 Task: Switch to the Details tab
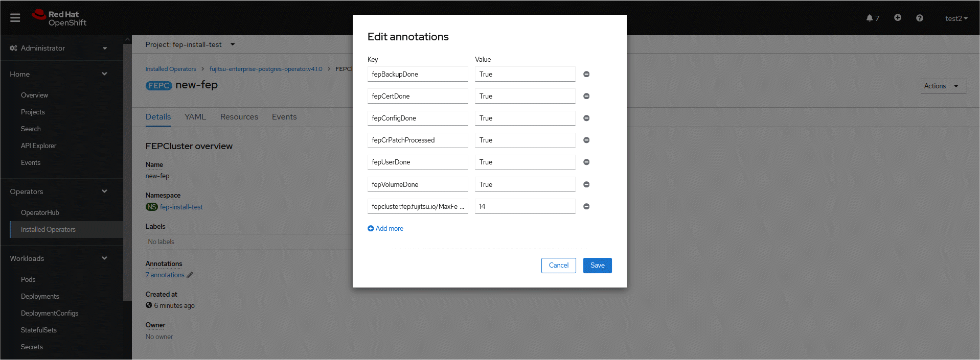coord(158,117)
